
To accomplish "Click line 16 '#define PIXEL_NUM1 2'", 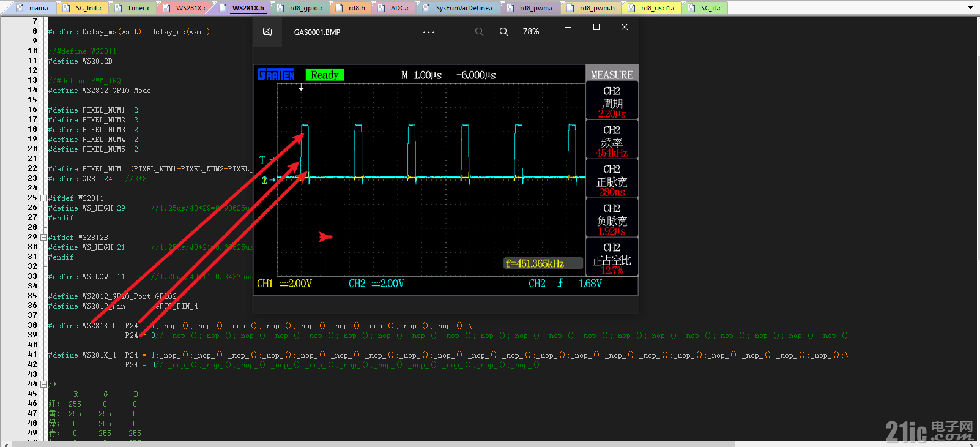I will [x=93, y=110].
